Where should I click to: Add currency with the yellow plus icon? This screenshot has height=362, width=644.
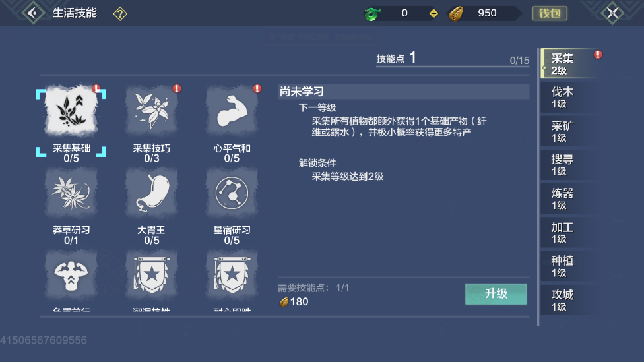[x=434, y=14]
